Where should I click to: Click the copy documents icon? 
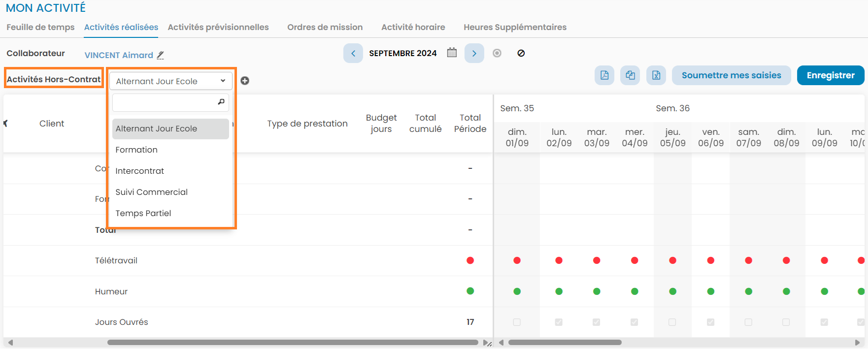click(630, 75)
